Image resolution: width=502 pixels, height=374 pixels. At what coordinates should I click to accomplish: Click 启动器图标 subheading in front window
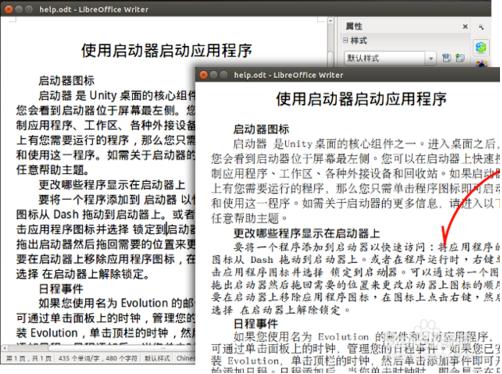click(261, 129)
